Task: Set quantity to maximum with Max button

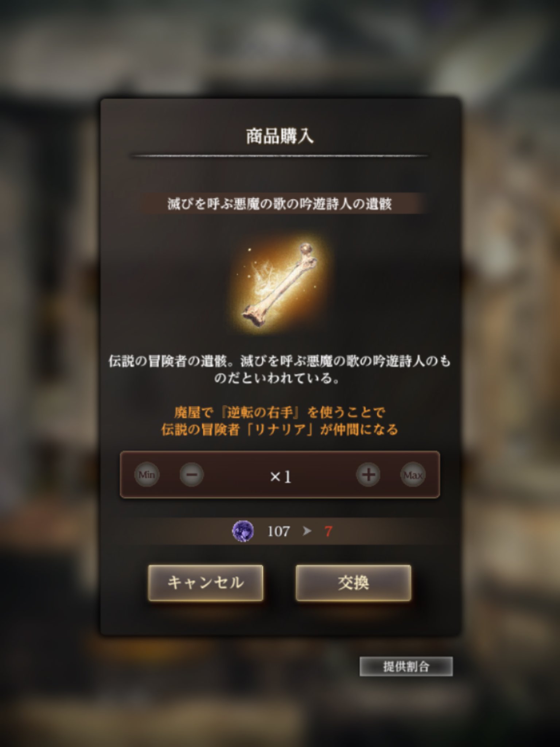Action: click(x=413, y=475)
